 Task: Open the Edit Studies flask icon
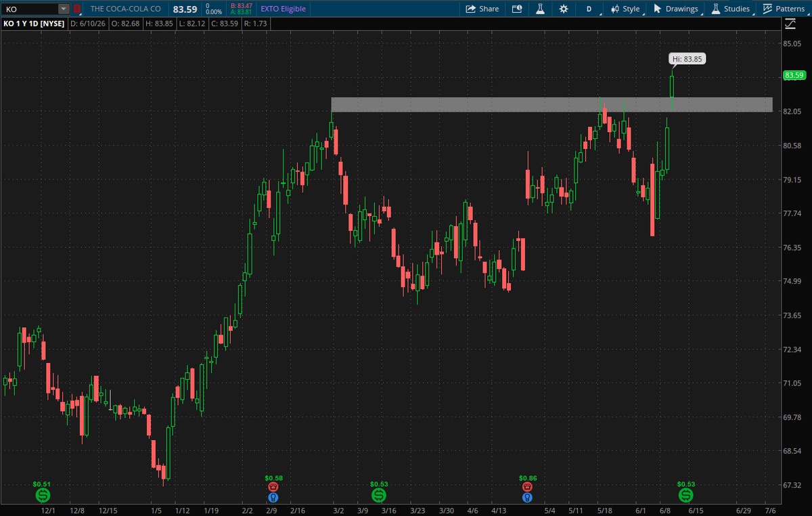coord(540,9)
